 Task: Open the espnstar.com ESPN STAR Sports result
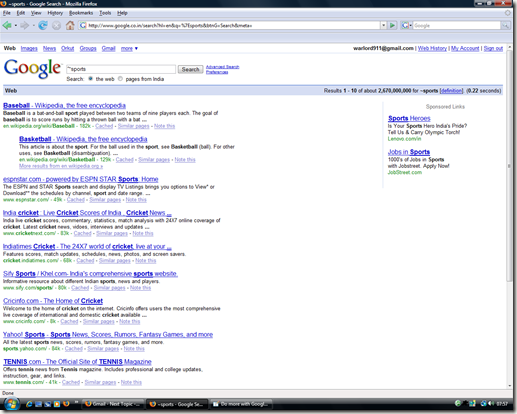(x=81, y=179)
